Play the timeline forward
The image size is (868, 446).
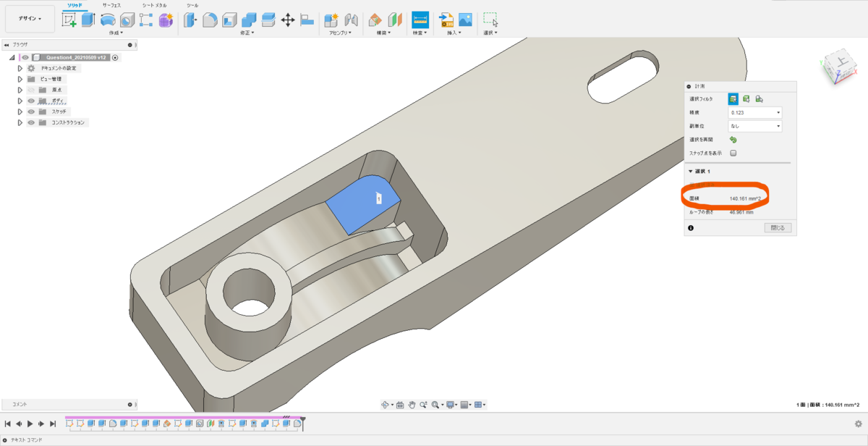pyautogui.click(x=30, y=424)
